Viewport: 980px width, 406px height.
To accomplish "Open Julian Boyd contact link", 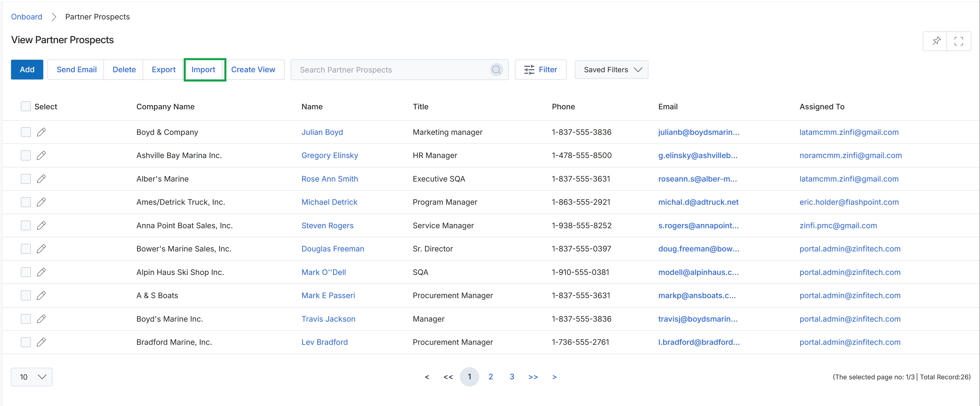I will click(x=322, y=132).
